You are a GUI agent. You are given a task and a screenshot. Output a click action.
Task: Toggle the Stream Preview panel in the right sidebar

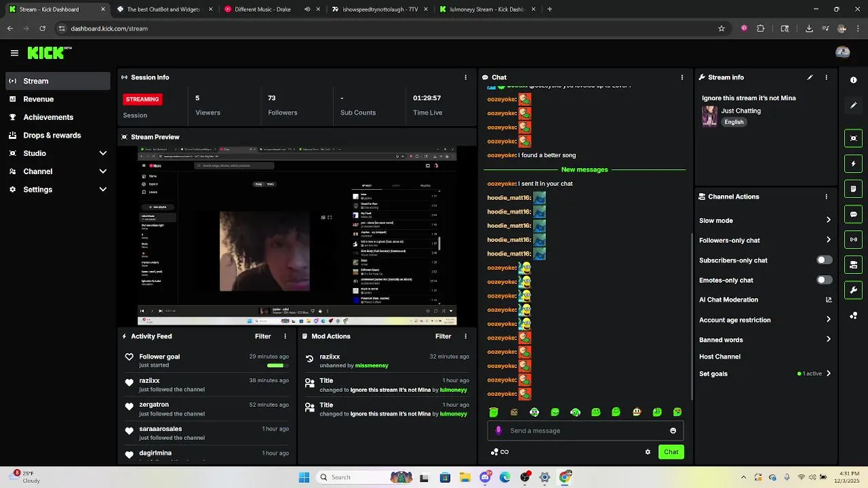[x=853, y=138]
